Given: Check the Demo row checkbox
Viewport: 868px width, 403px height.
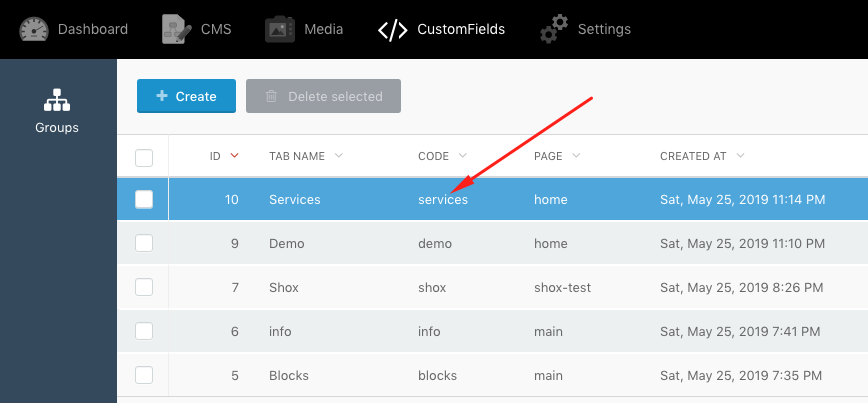Looking at the screenshot, I should click(x=144, y=243).
